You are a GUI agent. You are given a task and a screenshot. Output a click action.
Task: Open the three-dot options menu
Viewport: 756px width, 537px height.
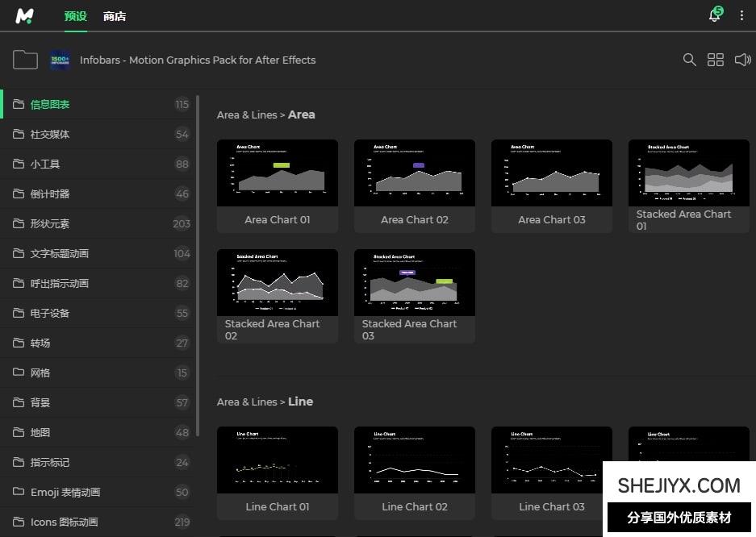point(741,15)
